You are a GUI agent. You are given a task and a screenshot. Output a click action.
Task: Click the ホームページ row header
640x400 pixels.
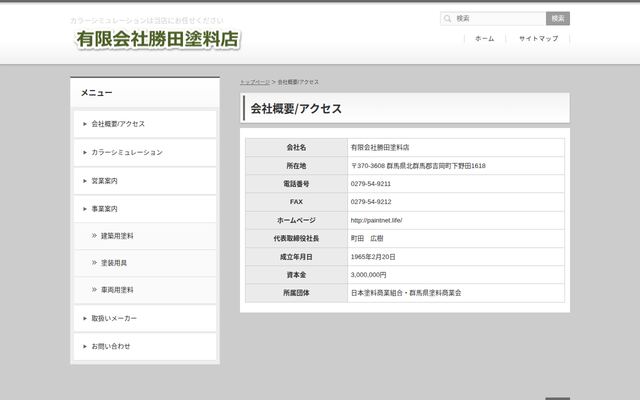coord(296,220)
